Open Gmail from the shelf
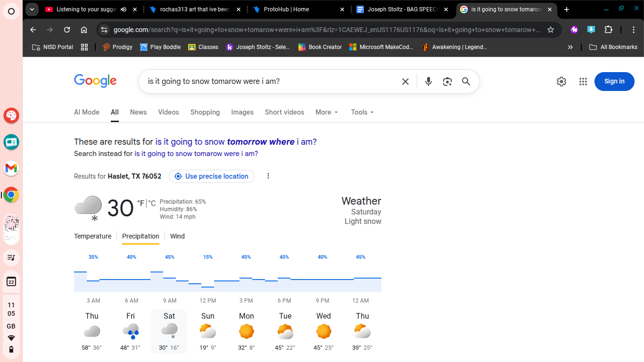The height and width of the screenshot is (362, 644). pos(11,168)
